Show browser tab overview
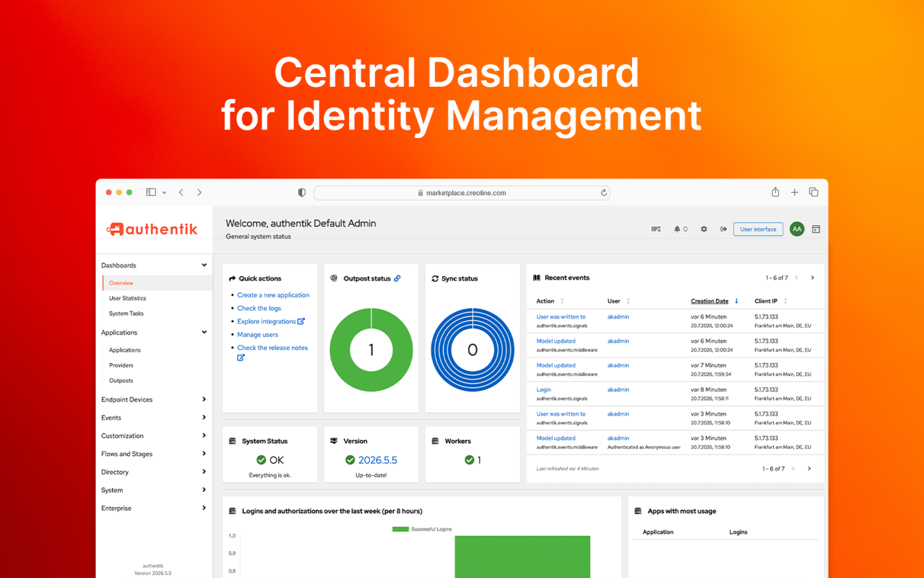 (x=814, y=192)
